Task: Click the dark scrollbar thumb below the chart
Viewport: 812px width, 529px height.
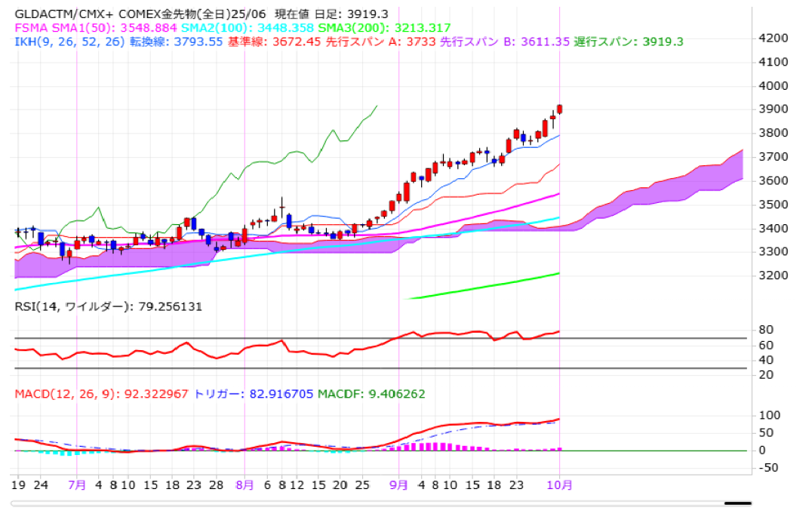Action: coord(737,503)
